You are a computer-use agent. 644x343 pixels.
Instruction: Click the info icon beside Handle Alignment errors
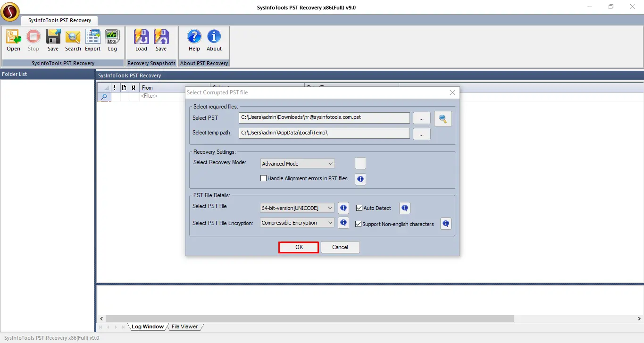click(360, 179)
